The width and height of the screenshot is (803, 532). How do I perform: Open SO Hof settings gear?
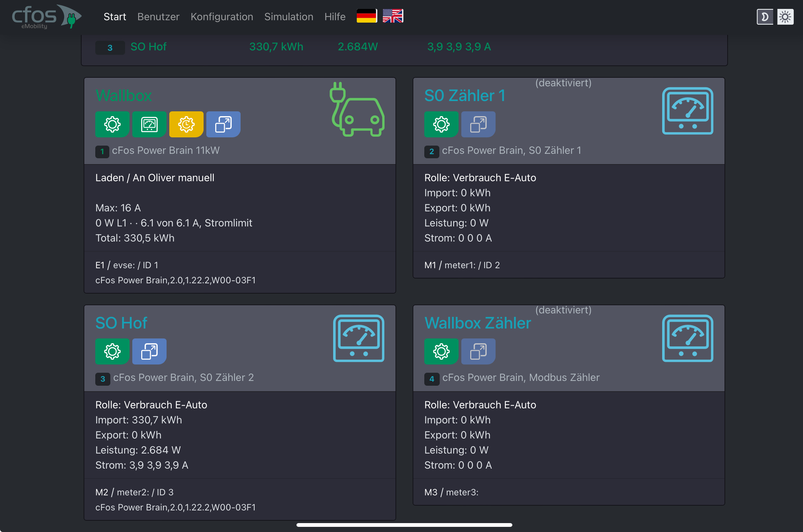pos(112,351)
